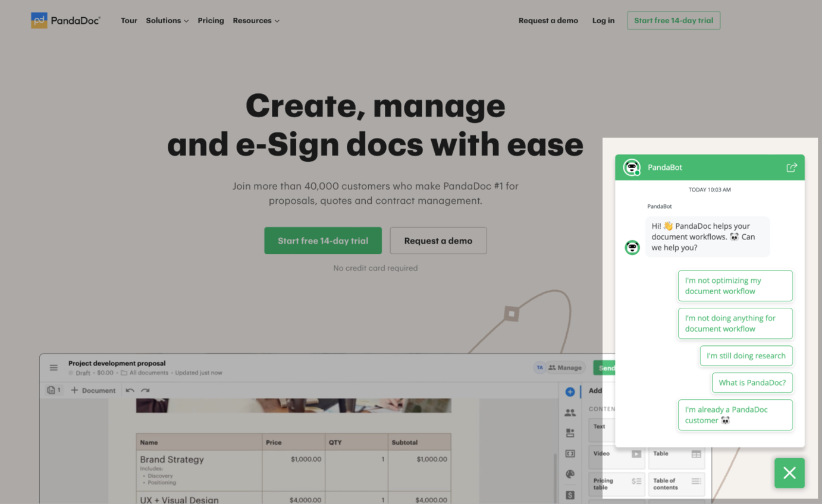The width and height of the screenshot is (822, 504).
Task: Open the recipients people icon in sidebar
Action: click(570, 412)
